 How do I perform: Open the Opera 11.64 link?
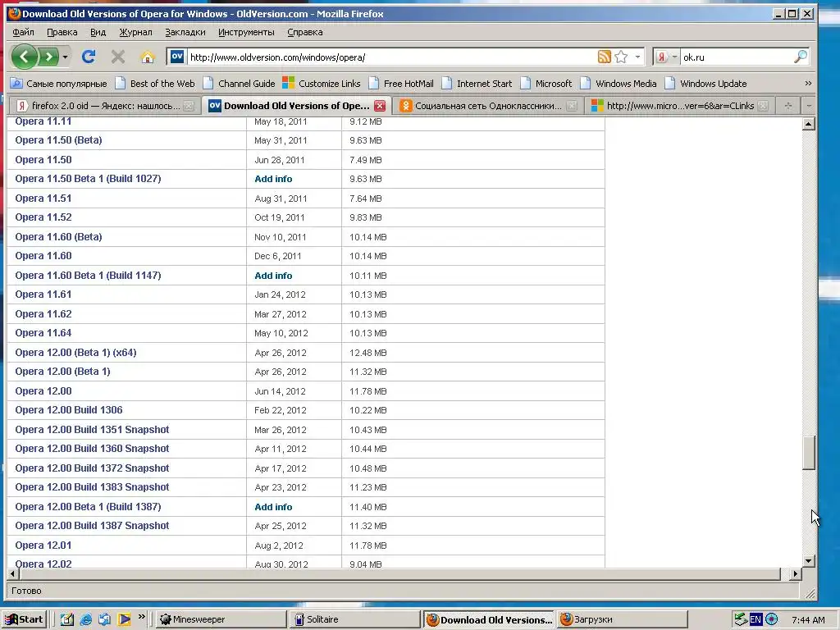tap(43, 333)
